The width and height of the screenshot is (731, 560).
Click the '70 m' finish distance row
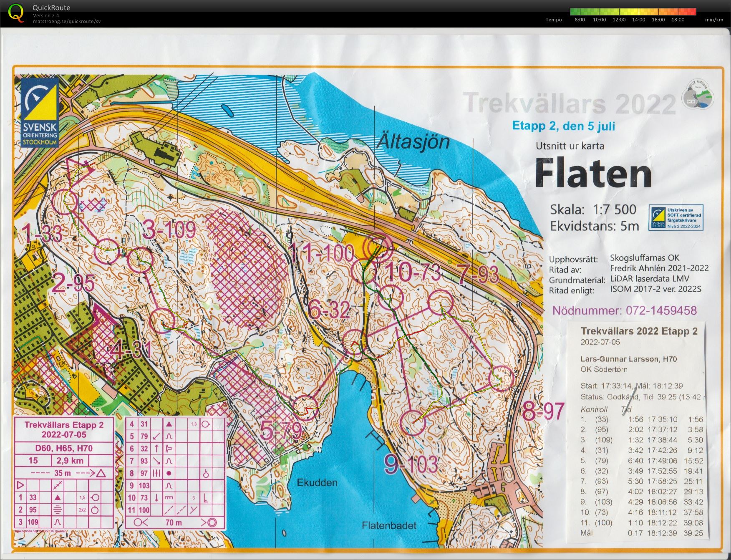pyautogui.click(x=174, y=522)
